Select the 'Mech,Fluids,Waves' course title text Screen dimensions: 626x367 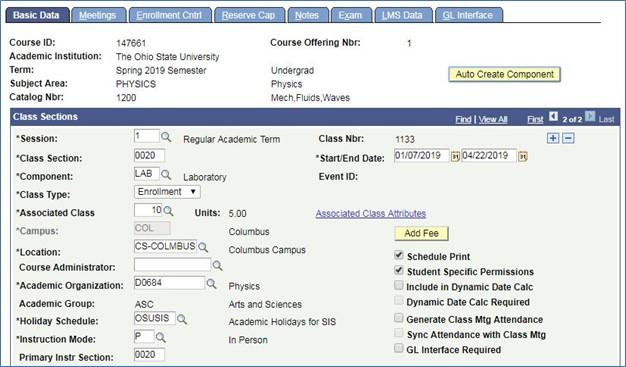[311, 98]
